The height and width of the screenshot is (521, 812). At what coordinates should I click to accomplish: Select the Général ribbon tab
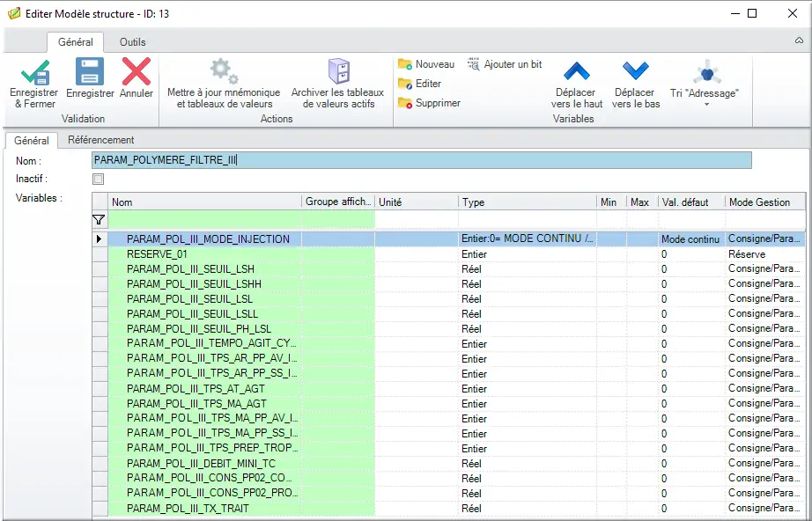coord(76,42)
